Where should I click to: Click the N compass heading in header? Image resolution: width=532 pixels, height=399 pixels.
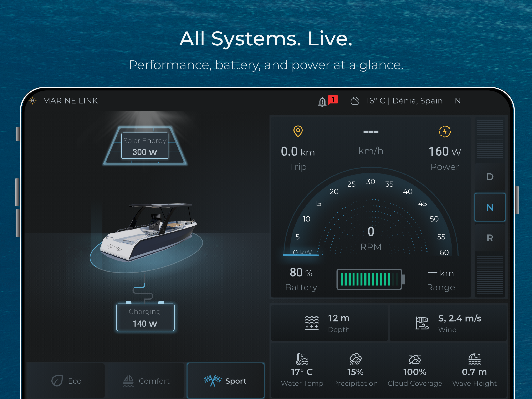point(457,101)
